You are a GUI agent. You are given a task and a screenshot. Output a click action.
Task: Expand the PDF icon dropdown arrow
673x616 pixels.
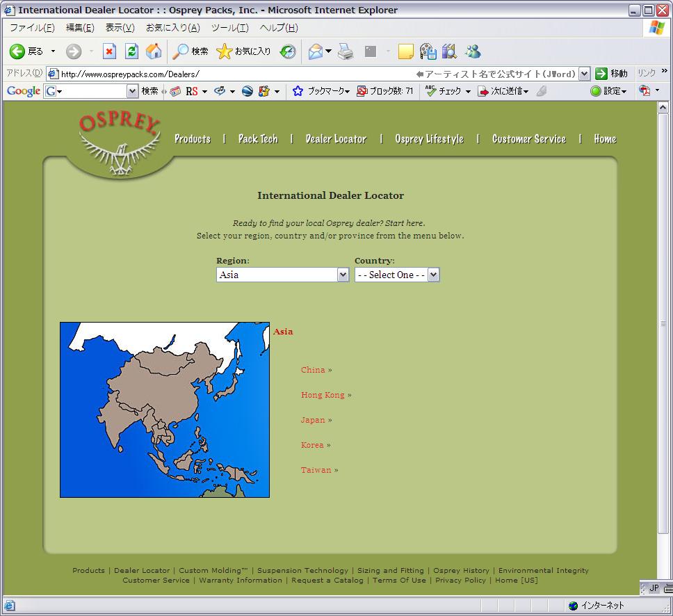click(x=657, y=91)
